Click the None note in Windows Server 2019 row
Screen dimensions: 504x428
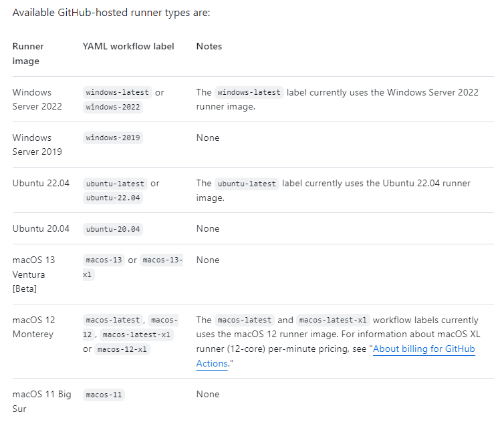[208, 138]
